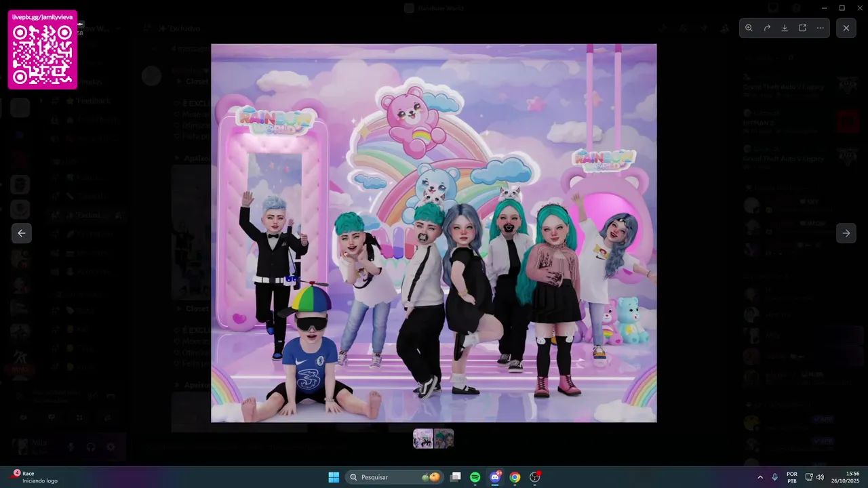The image size is (868, 488).
Task: Open the Race widget on the taskbar
Action: tap(35, 477)
